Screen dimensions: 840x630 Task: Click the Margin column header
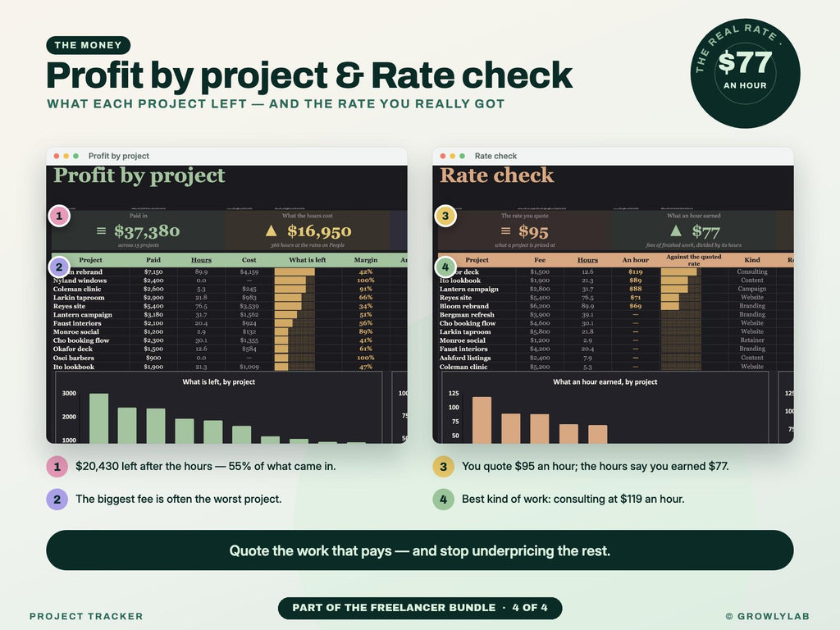[x=365, y=260]
